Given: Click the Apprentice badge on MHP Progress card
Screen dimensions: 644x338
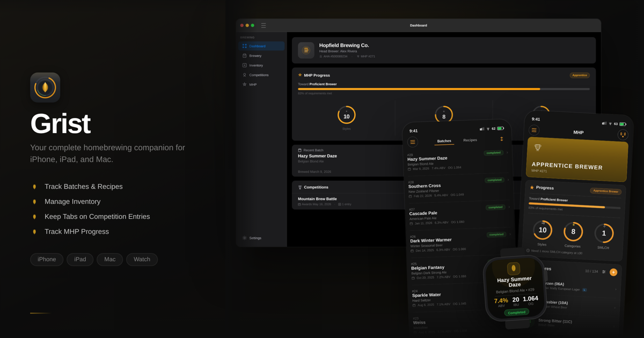Looking at the screenshot, I should (580, 76).
